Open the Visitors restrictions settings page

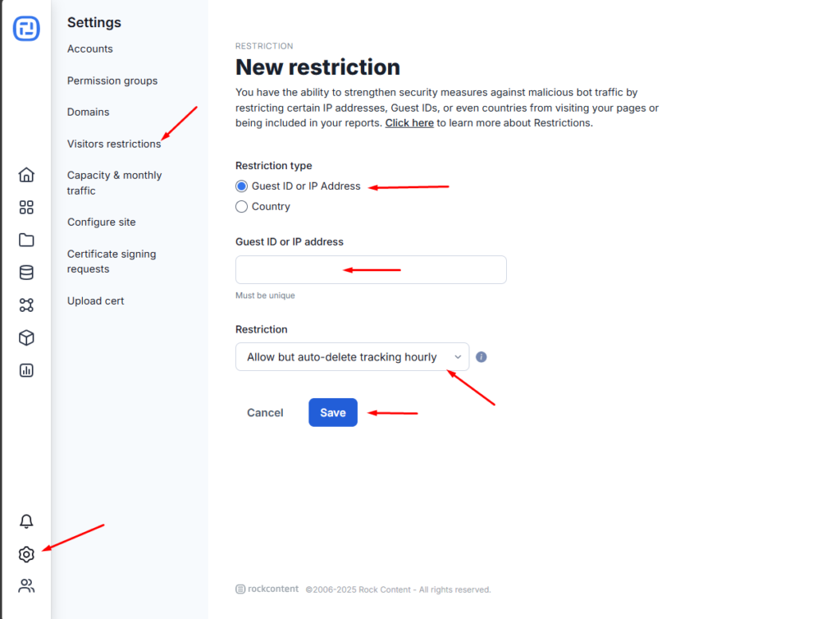pyautogui.click(x=114, y=144)
